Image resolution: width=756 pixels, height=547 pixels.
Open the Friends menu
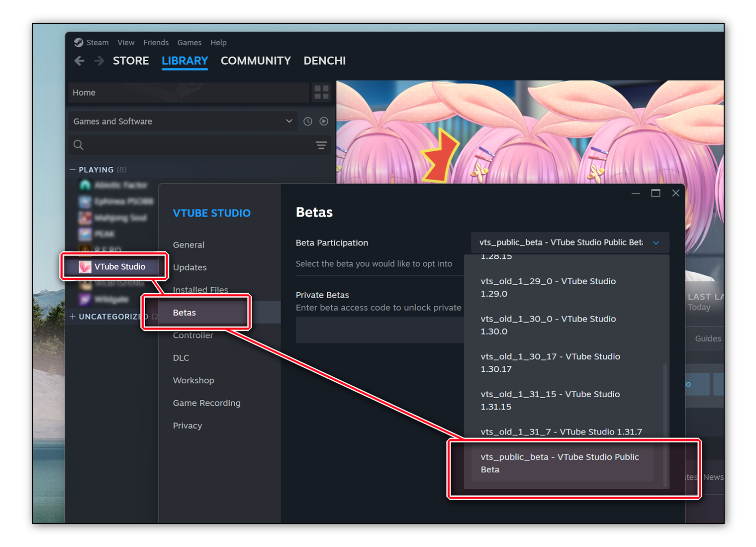(156, 42)
